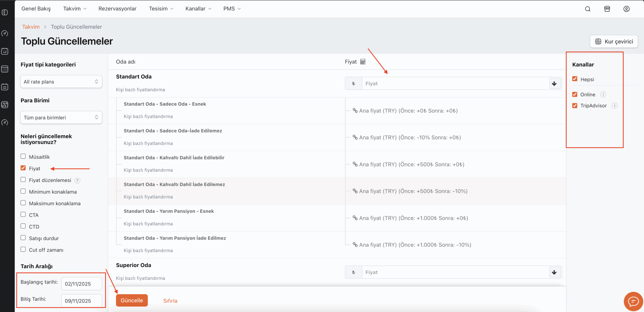Open the store icon in top bar
The image size is (644, 312).
(607, 9)
